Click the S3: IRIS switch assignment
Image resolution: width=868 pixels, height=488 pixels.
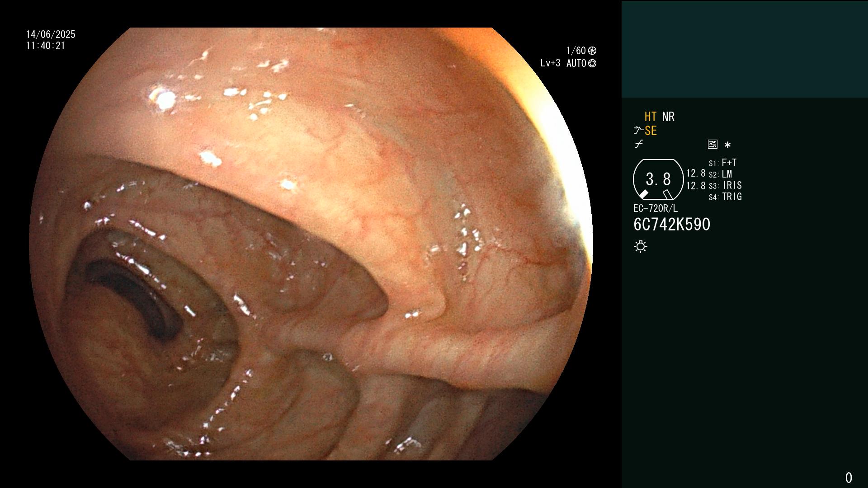pyautogui.click(x=726, y=185)
